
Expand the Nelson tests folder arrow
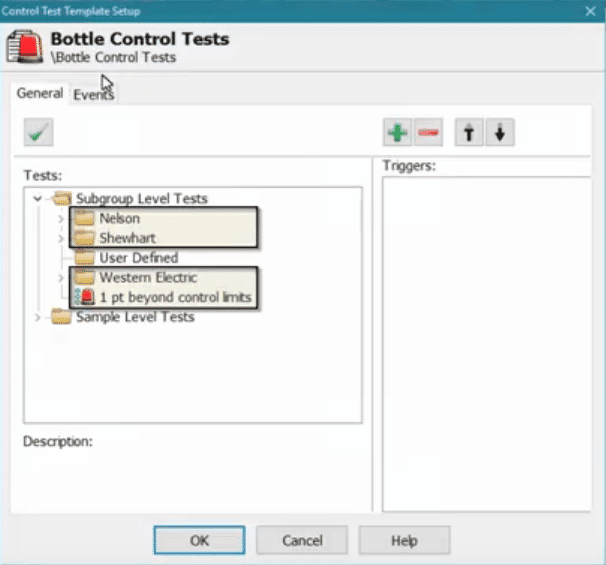tap(61, 218)
